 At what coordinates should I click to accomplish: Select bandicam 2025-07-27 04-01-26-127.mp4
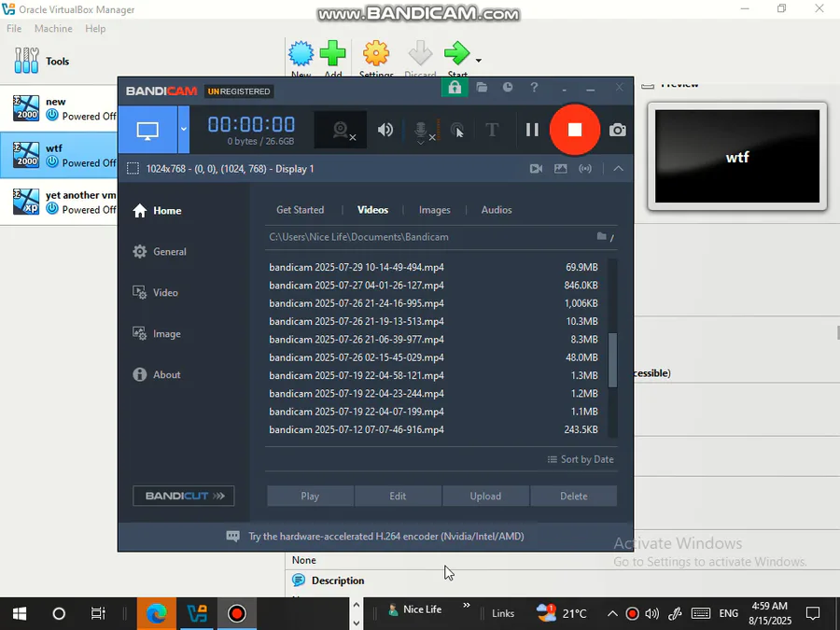coord(433,285)
